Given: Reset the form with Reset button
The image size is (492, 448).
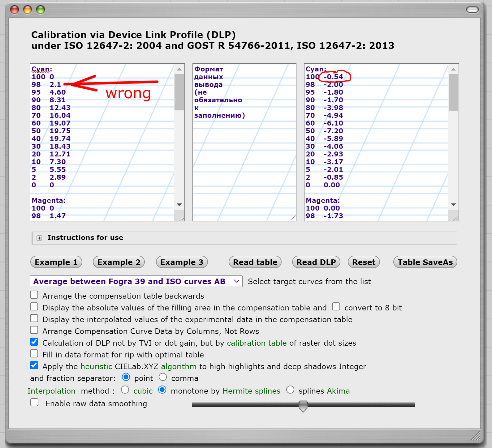Looking at the screenshot, I should pos(364,262).
